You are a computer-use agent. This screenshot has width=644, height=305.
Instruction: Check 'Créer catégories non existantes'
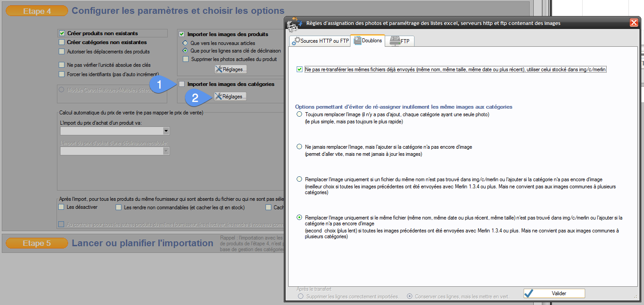pos(62,42)
